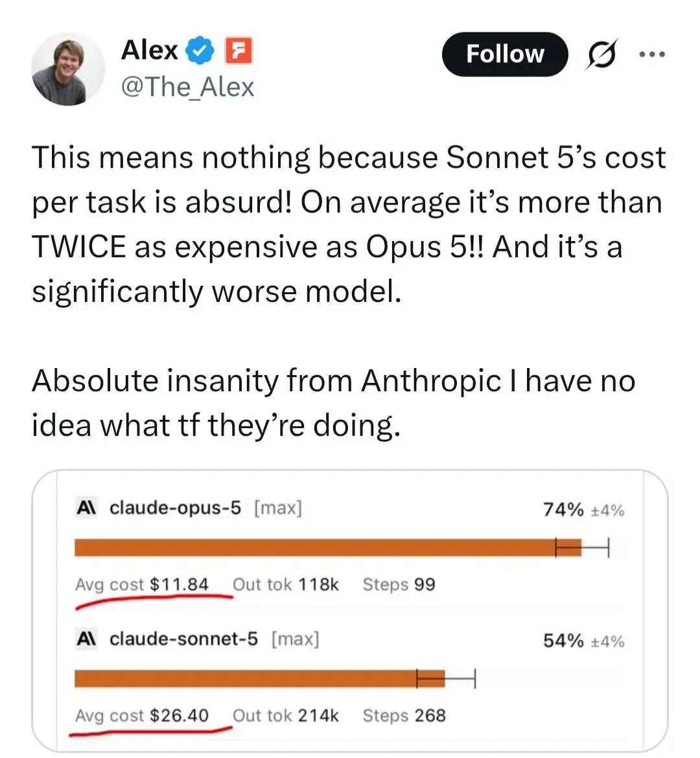Viewport: 700px width, 758px height.
Task: Click the orange affiliate badge next to Alex
Action: tap(239, 51)
